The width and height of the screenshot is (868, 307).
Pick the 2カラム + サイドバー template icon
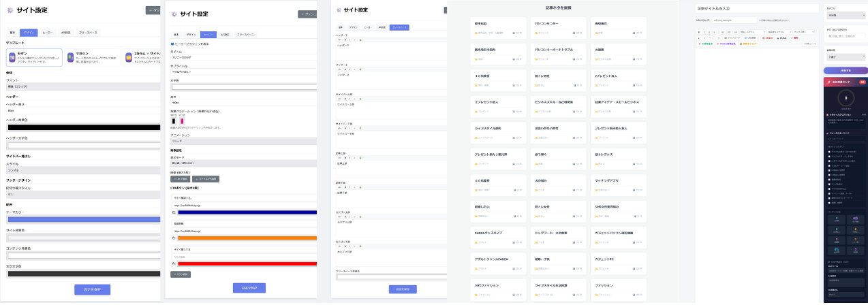pos(128,57)
